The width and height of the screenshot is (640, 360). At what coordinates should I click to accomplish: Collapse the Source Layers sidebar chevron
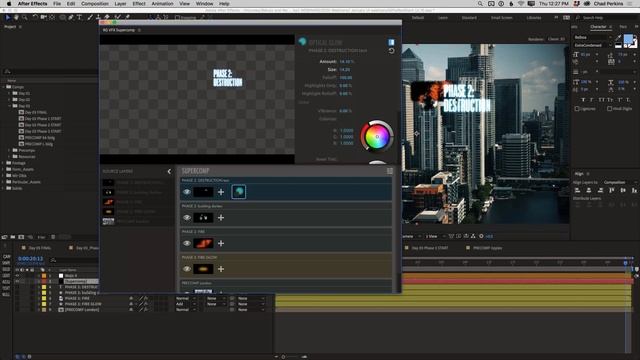pos(169,171)
